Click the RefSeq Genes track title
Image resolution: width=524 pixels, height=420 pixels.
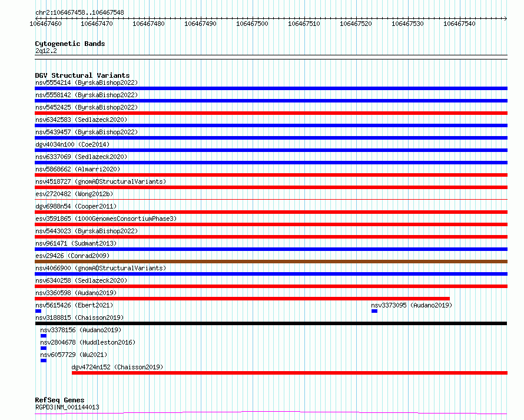click(x=59, y=401)
